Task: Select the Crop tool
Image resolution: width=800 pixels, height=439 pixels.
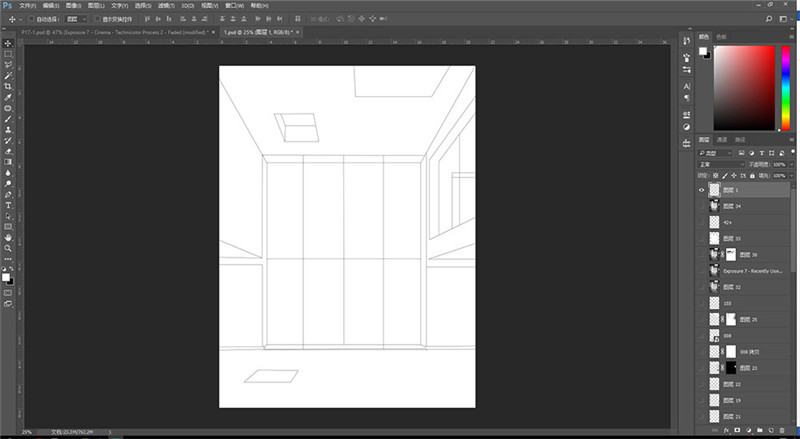Action: coord(8,87)
